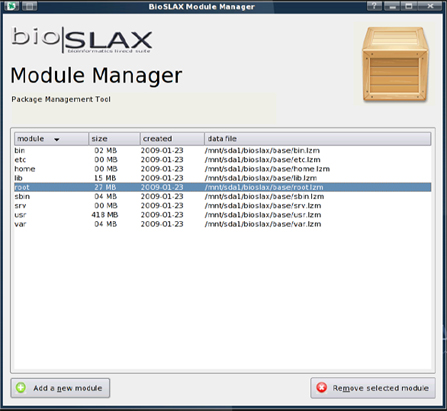The image size is (447, 411).
Task: Select the srv module row
Action: (222, 206)
